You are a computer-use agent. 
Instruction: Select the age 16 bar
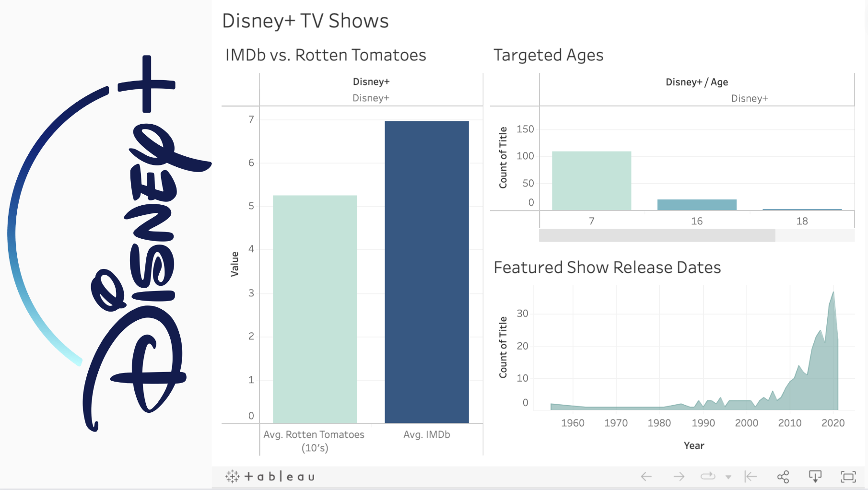pyautogui.click(x=697, y=205)
